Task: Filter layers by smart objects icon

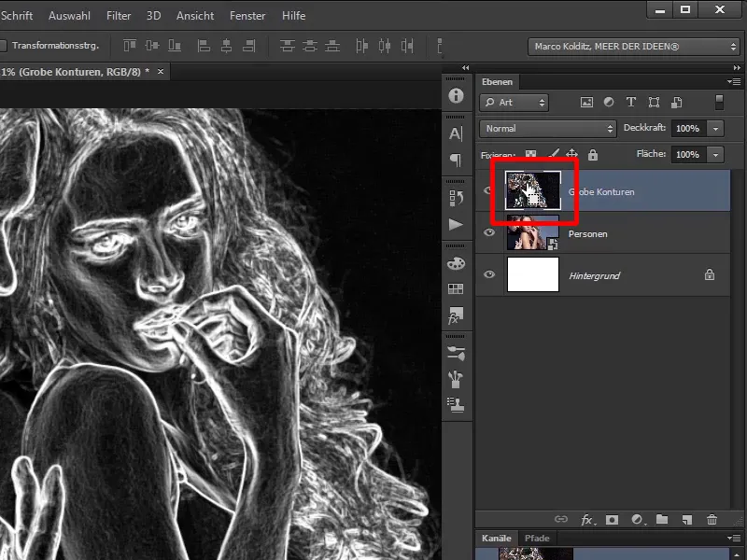Action: (x=676, y=102)
